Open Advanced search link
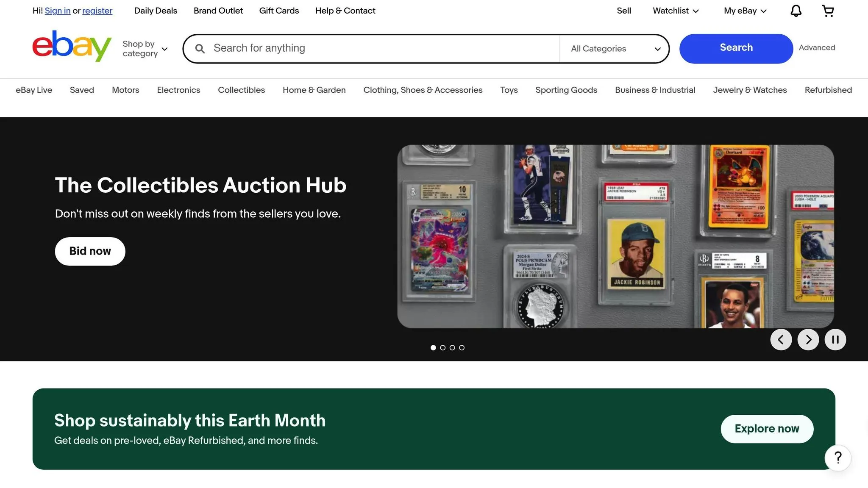Image resolution: width=868 pixels, height=488 pixels. 817,47
